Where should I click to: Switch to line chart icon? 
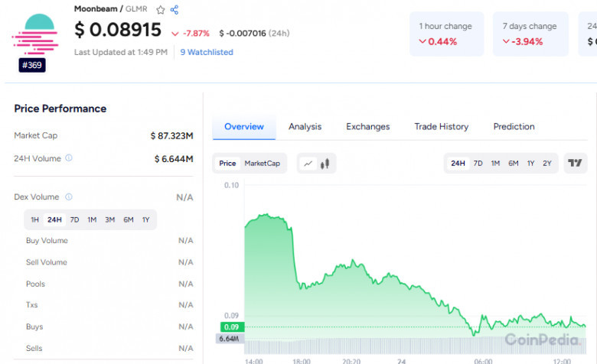308,164
